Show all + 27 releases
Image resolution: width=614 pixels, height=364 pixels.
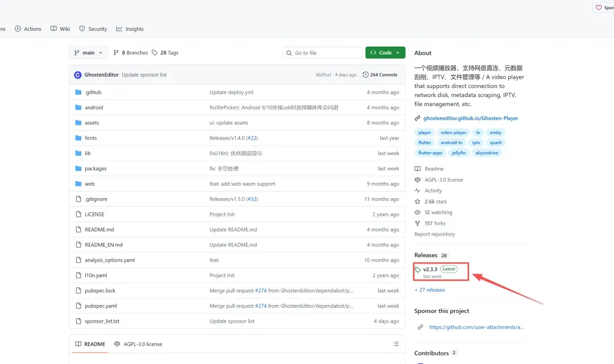[x=430, y=290]
